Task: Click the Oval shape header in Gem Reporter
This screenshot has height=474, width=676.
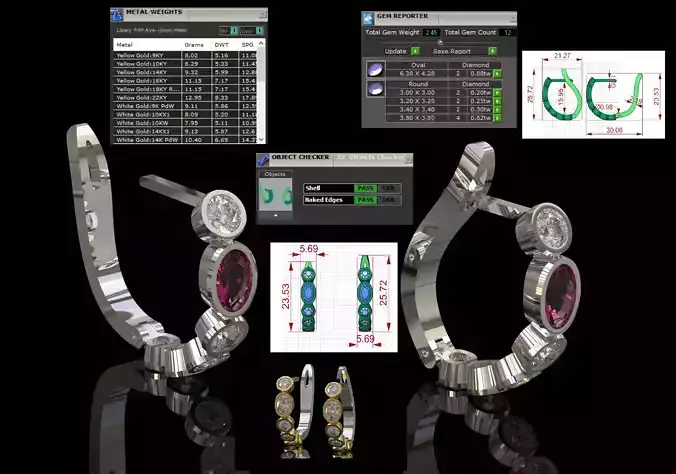Action: tap(418, 65)
